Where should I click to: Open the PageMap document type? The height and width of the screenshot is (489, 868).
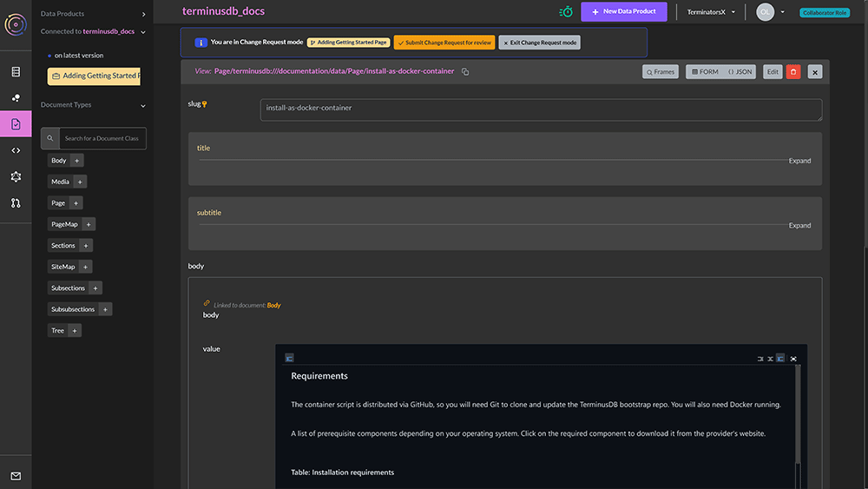pos(65,224)
